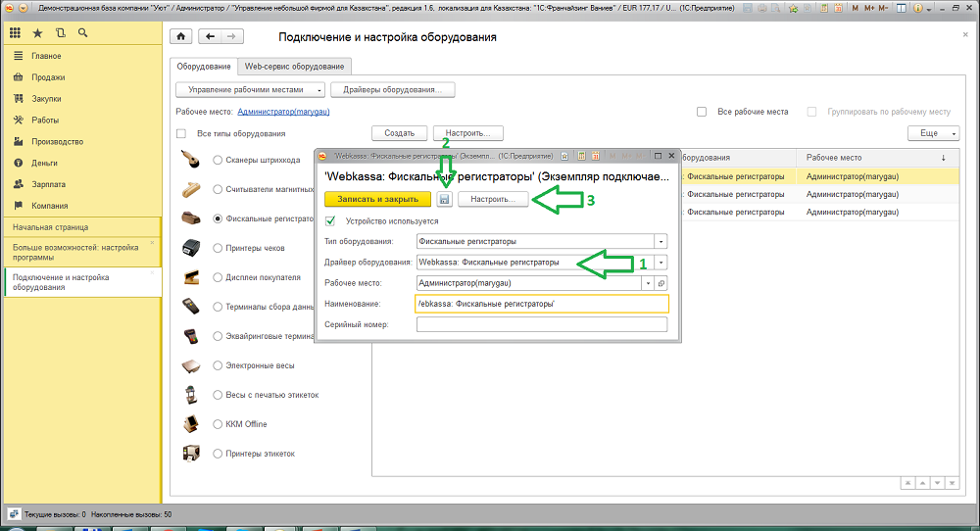Open Администратор(marygau) workplace link
980x531 pixels.
(283, 112)
